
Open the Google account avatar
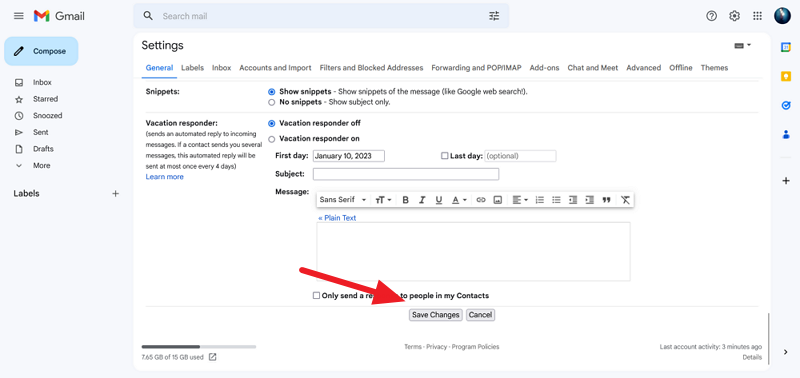pos(782,16)
